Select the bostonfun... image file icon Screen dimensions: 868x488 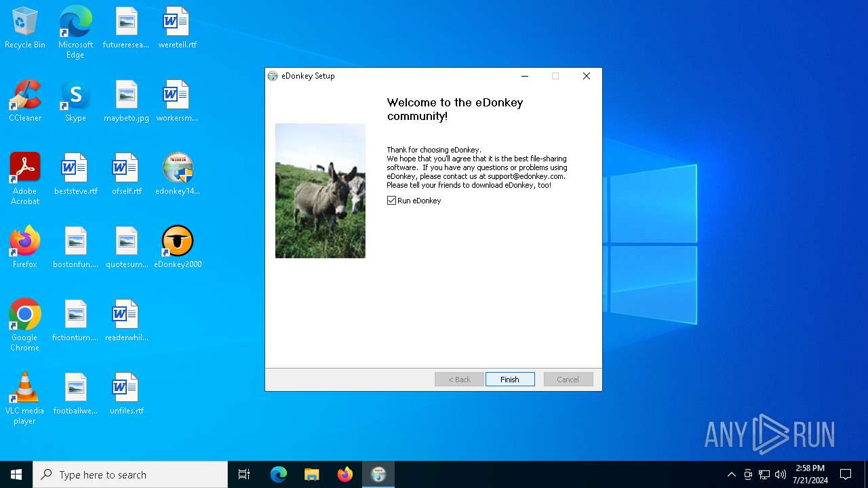point(75,248)
